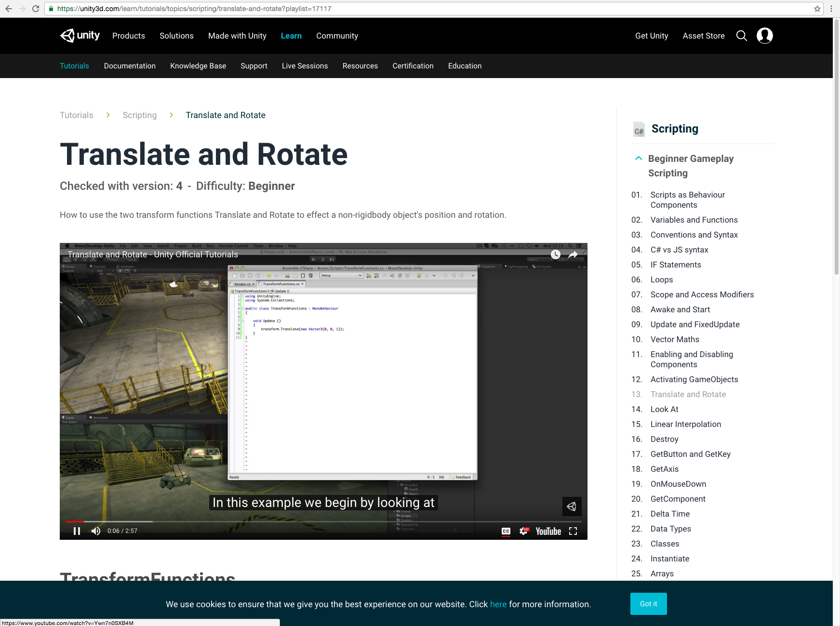Click Tutorials in the breadcrumb
The width and height of the screenshot is (840, 626).
tap(77, 115)
